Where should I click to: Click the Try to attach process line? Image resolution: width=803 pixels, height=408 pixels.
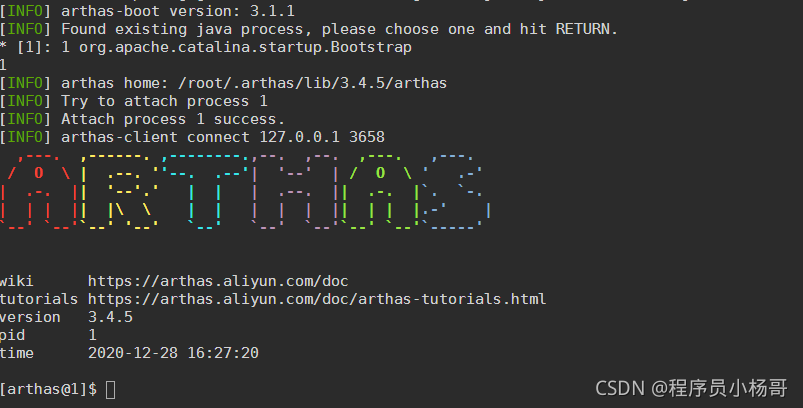coord(134,101)
